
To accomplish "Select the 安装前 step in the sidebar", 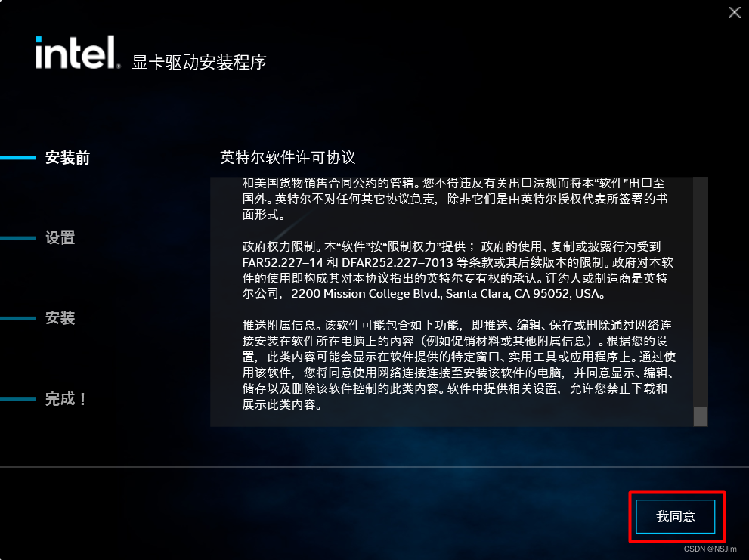I will [67, 158].
